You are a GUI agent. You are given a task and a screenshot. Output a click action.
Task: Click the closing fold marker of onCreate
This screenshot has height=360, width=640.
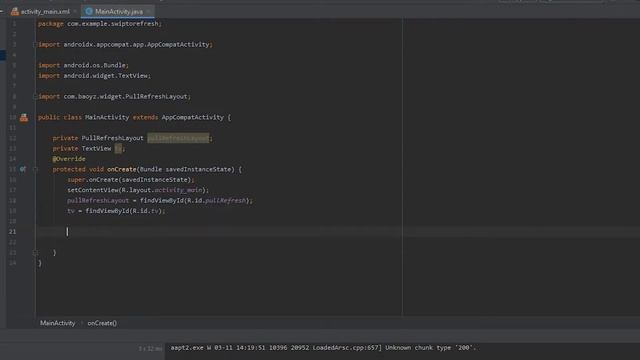coord(36,253)
